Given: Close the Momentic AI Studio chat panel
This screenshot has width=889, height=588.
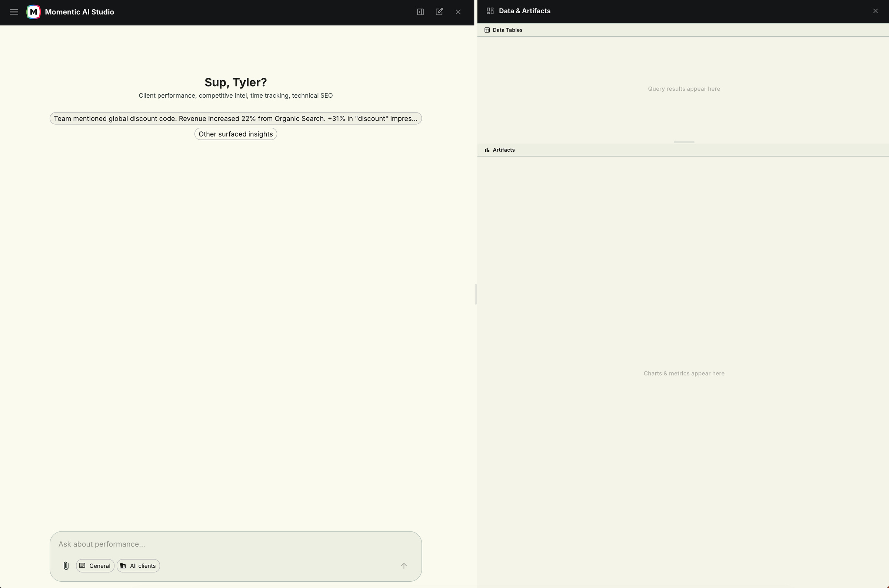Looking at the screenshot, I should (458, 12).
